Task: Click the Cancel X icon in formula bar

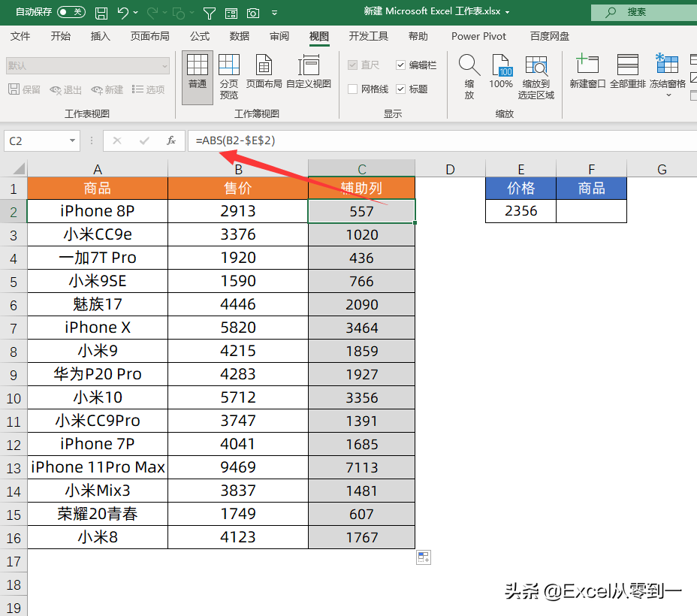Action: point(117,141)
